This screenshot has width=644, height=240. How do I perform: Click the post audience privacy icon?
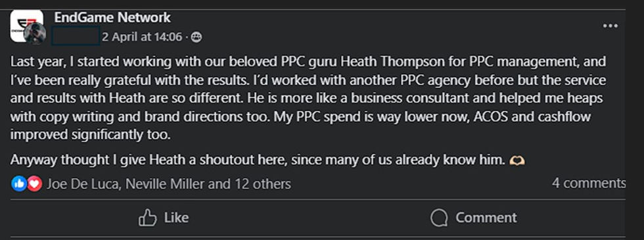[x=196, y=38]
